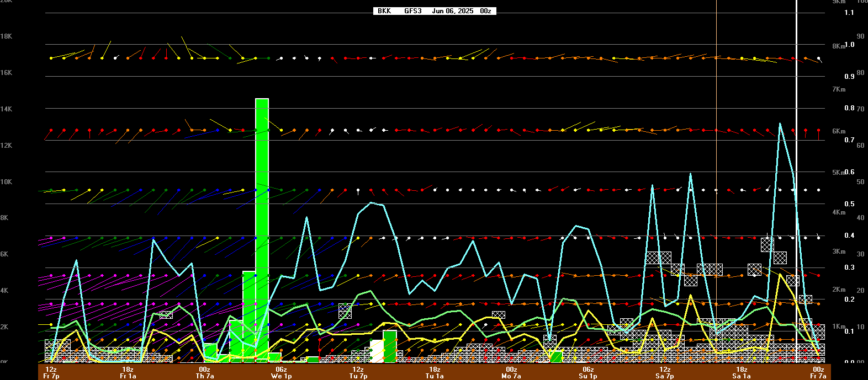Click the 00z Th 7a time label
This screenshot has height=380, width=868.
click(205, 373)
